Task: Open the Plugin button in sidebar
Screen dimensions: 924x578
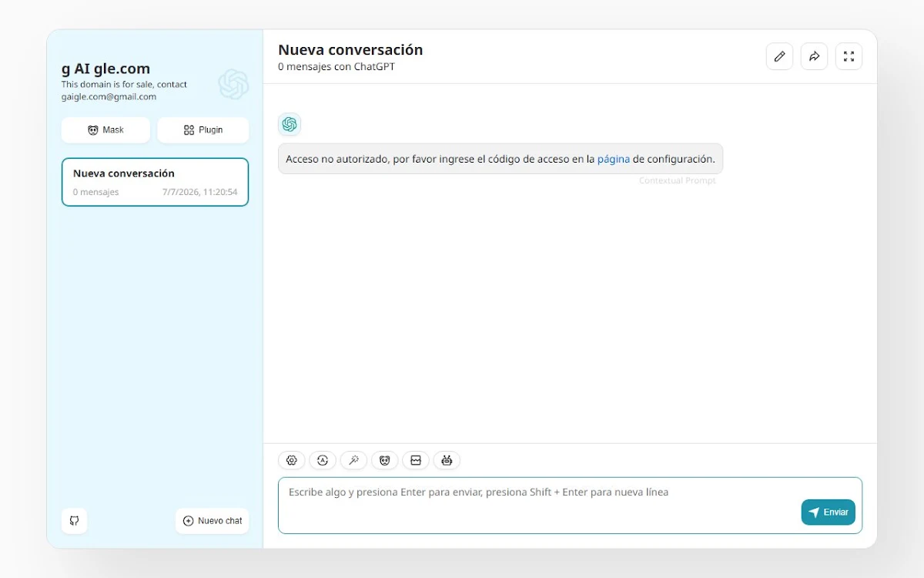Action: [203, 130]
